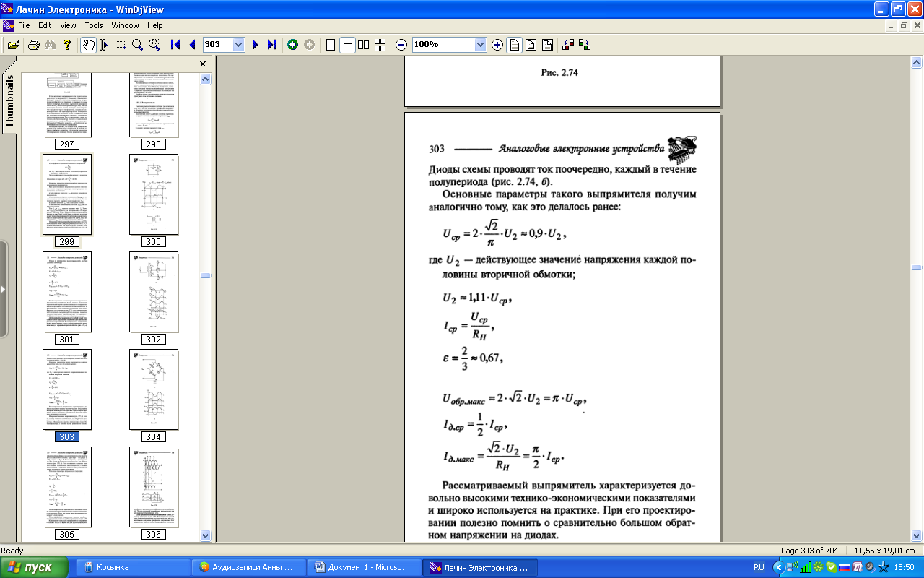This screenshot has height=578, width=924.
Task: Switch to Документ1 Microsoft Word taskbar button
Action: click(x=363, y=567)
